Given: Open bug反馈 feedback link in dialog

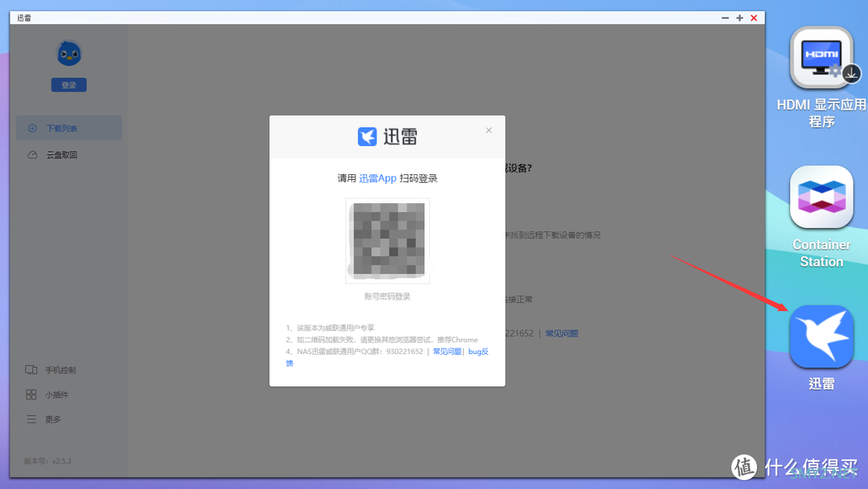Looking at the screenshot, I should pos(478,351).
